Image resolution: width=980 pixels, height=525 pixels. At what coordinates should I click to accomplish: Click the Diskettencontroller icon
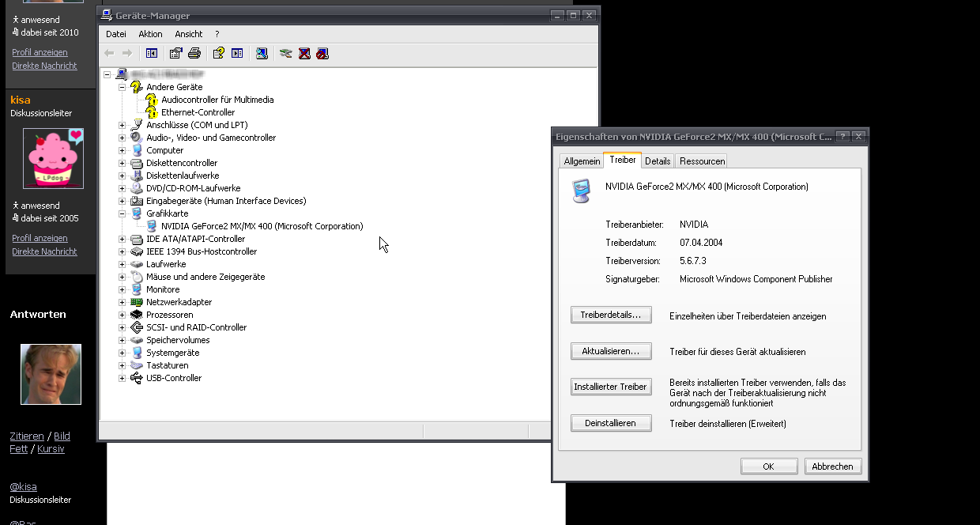tap(137, 163)
